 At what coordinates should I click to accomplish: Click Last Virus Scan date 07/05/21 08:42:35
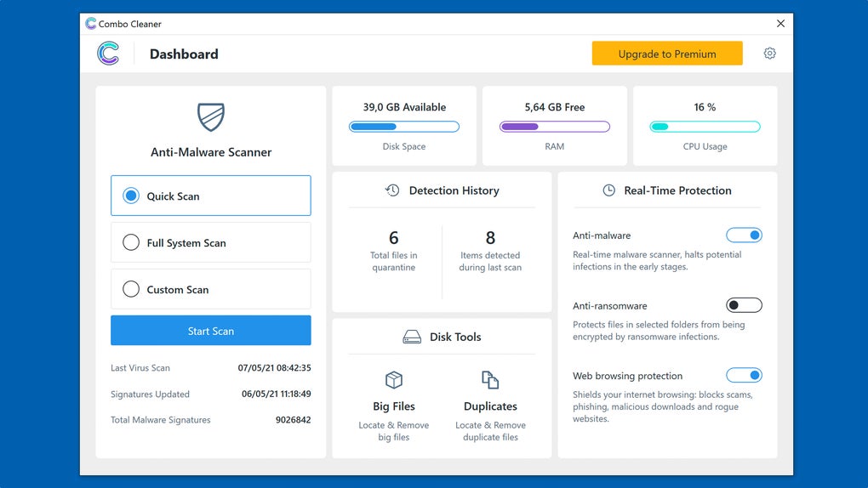275,368
